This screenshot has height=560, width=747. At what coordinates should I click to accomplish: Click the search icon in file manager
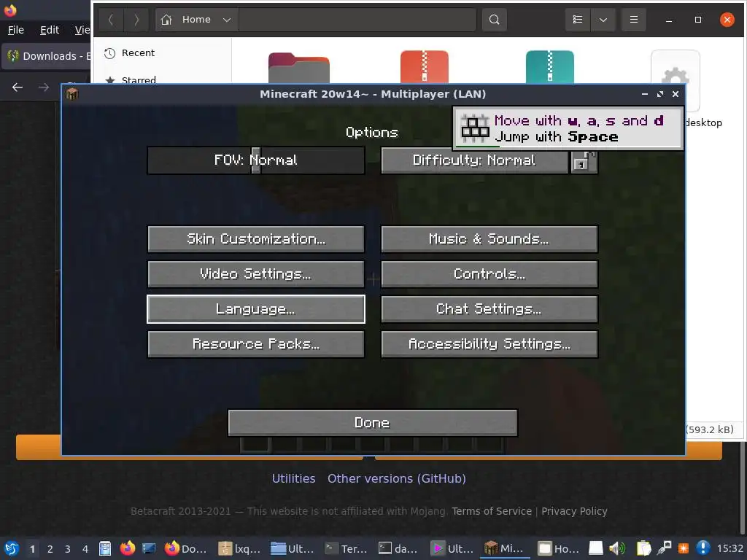[x=494, y=20]
